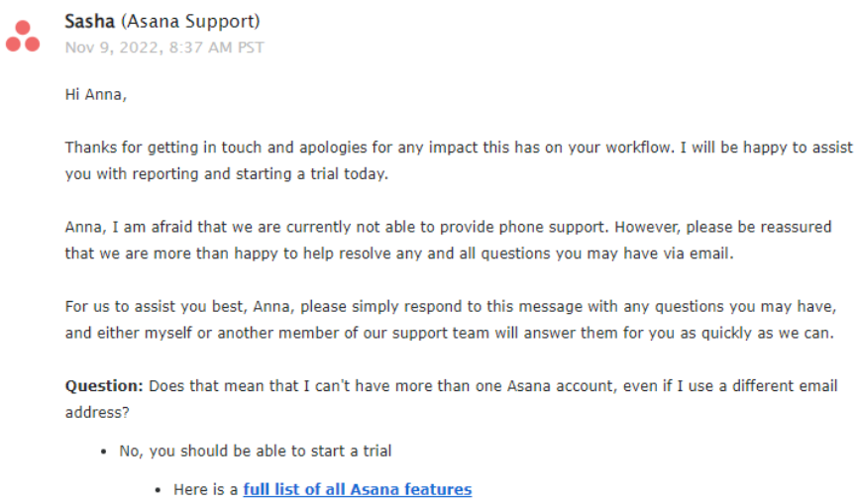The width and height of the screenshot is (857, 504).
Task: Open the full list of all Asana features link
Action: coord(357,489)
